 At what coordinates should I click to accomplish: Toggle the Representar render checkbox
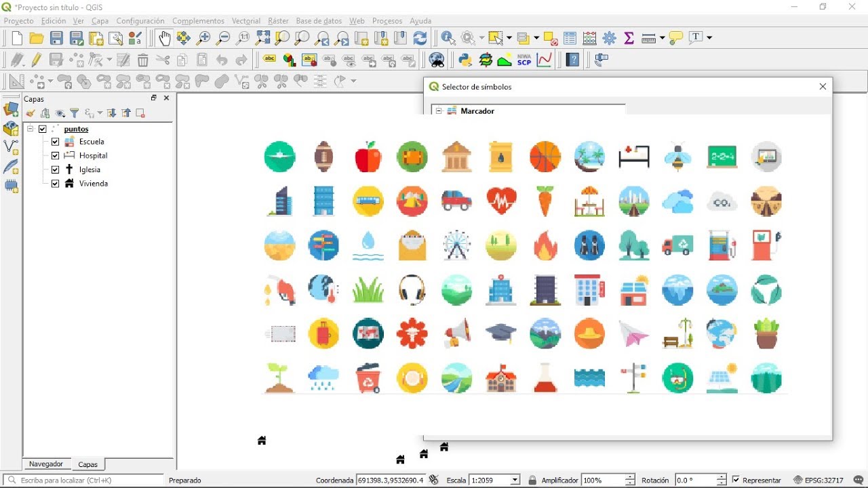tap(736, 480)
